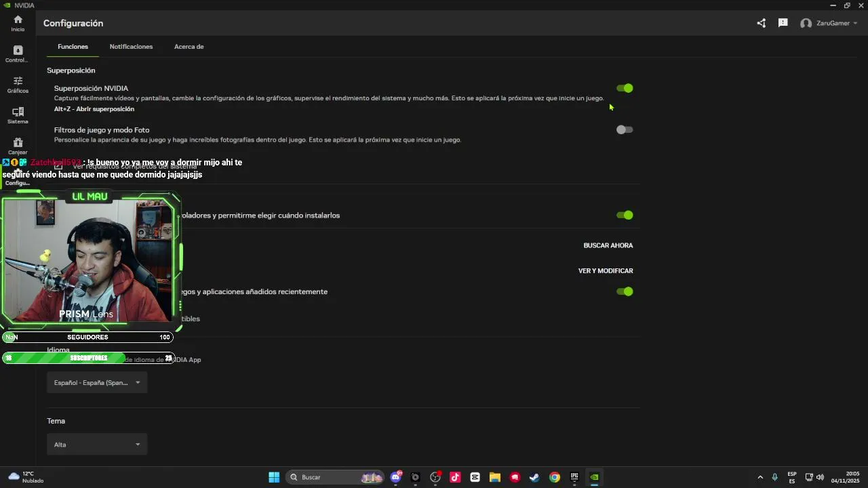This screenshot has width=868, height=488.
Task: Disable the Superposición NVIDIA toggle
Action: 625,88
